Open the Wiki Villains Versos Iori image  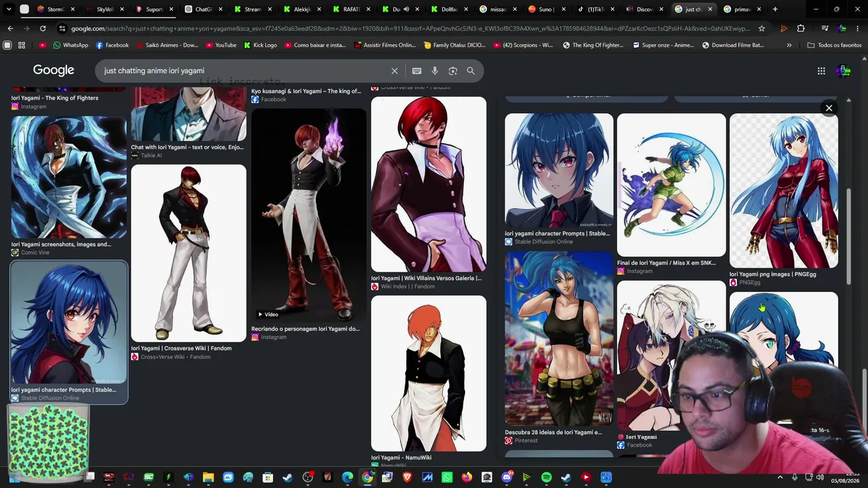pos(429,184)
